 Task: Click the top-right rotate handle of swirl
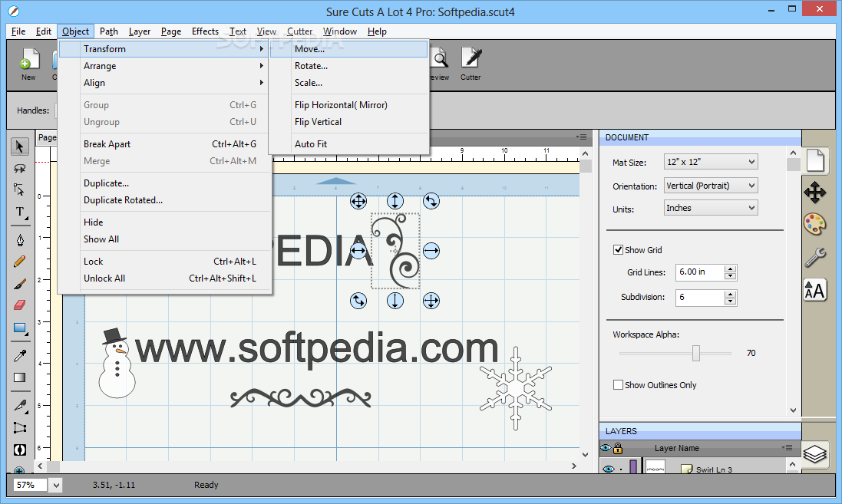[x=431, y=201]
